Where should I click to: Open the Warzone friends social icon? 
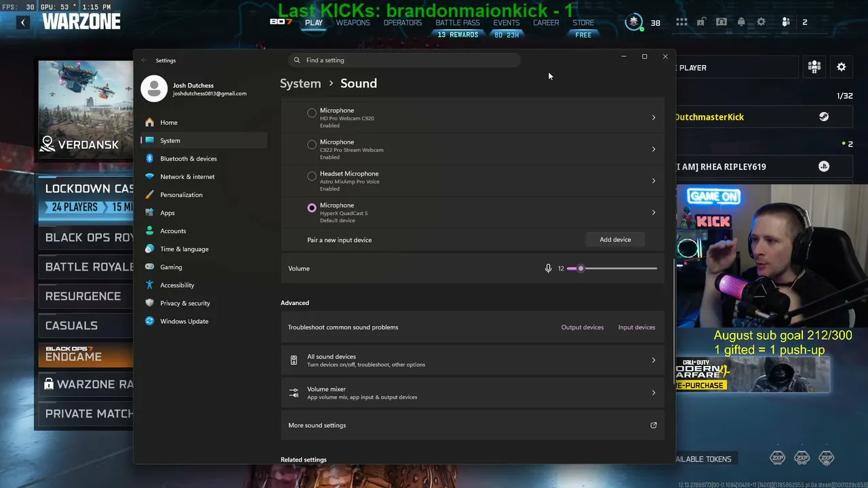[x=786, y=22]
